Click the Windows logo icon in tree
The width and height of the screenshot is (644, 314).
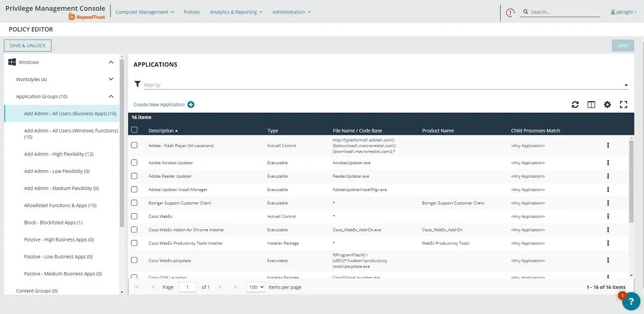pos(12,62)
